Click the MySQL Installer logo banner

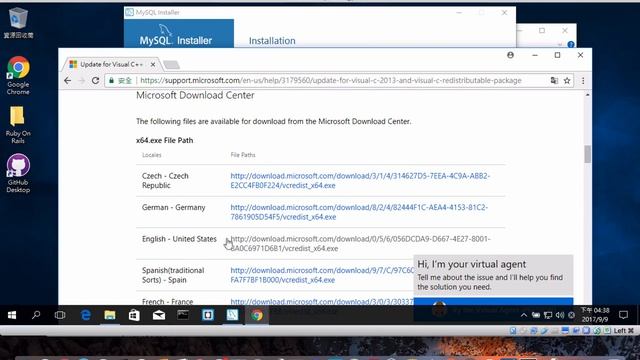pyautogui.click(x=179, y=33)
